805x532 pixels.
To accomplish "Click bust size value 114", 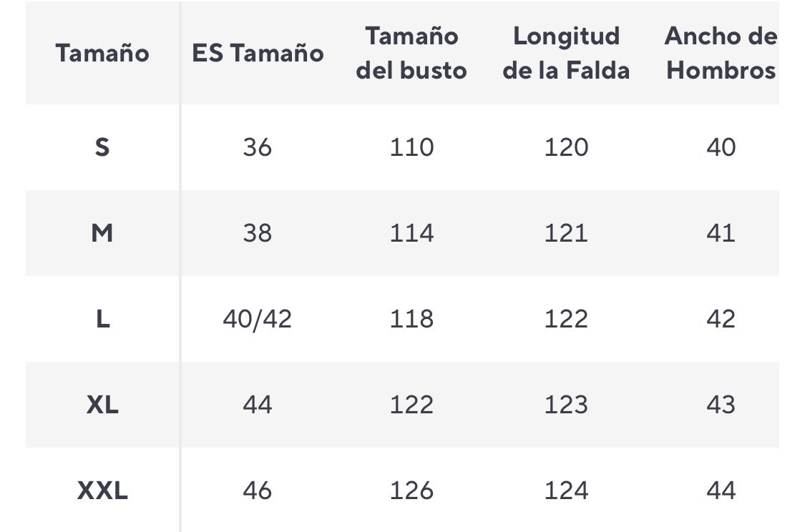I will (x=411, y=233).
